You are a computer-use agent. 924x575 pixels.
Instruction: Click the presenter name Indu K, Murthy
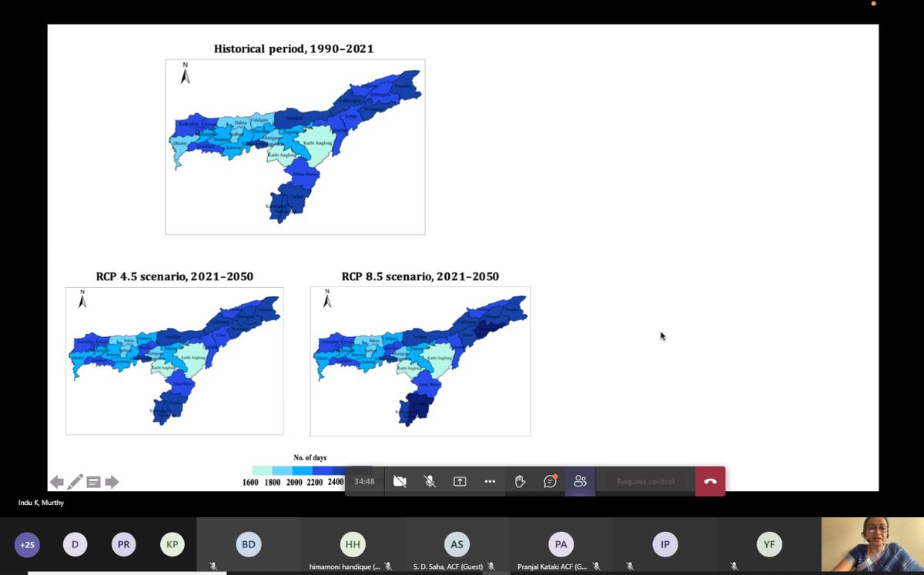[42, 503]
